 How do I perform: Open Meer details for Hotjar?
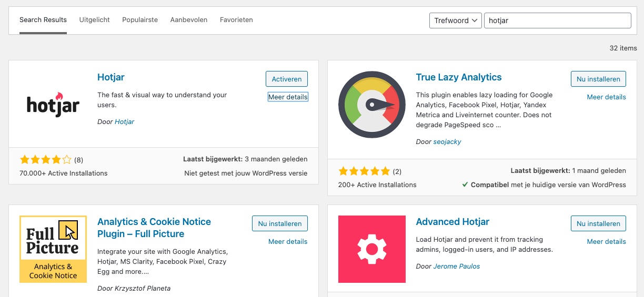(288, 97)
